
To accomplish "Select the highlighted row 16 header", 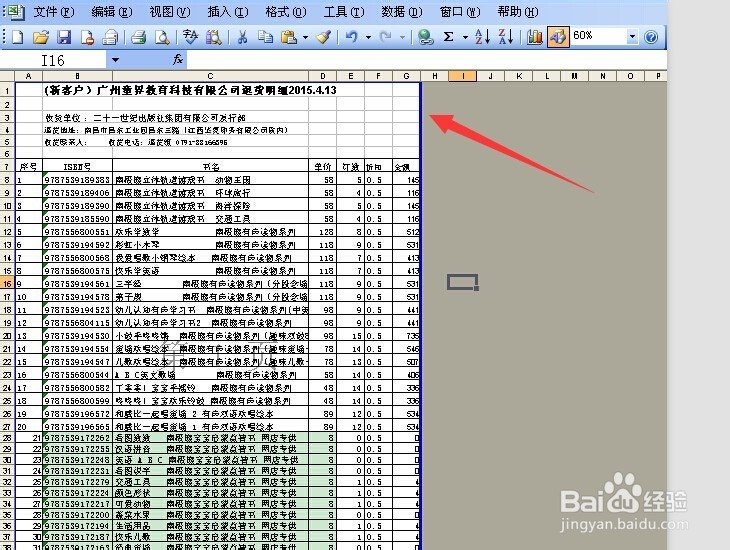I will (x=7, y=284).
